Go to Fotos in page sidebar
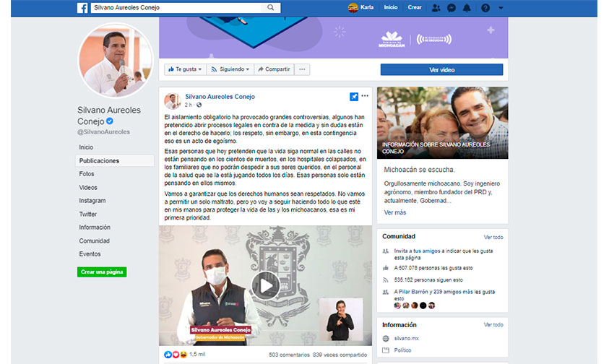This screenshot has width=609, height=364. (87, 174)
